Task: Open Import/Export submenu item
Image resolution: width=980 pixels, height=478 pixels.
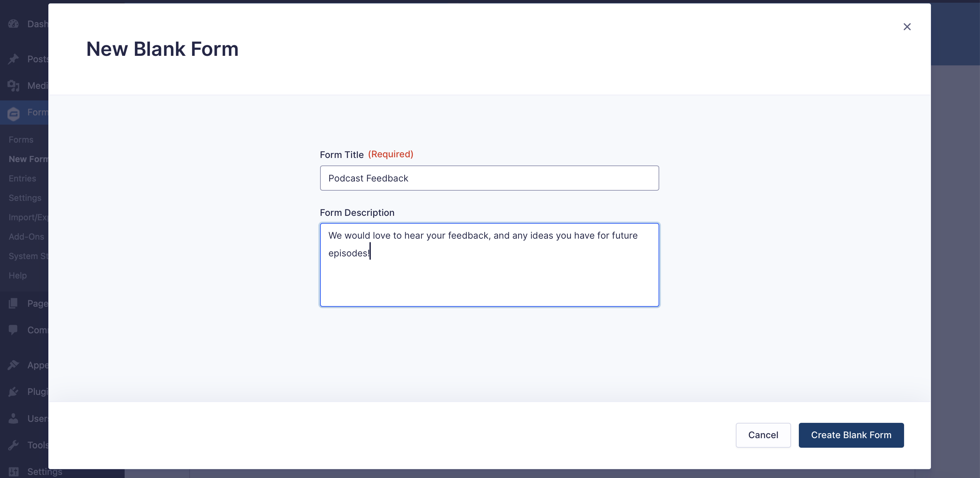Action: coord(29,217)
